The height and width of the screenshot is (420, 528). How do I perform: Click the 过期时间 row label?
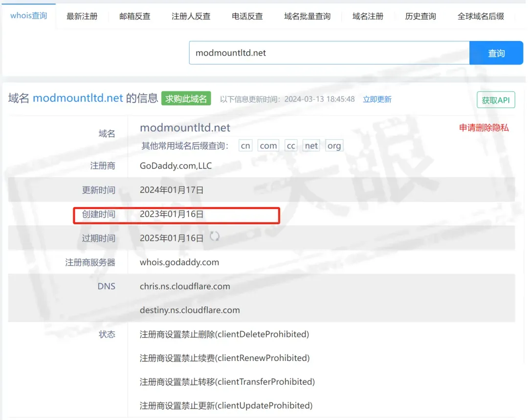point(99,238)
